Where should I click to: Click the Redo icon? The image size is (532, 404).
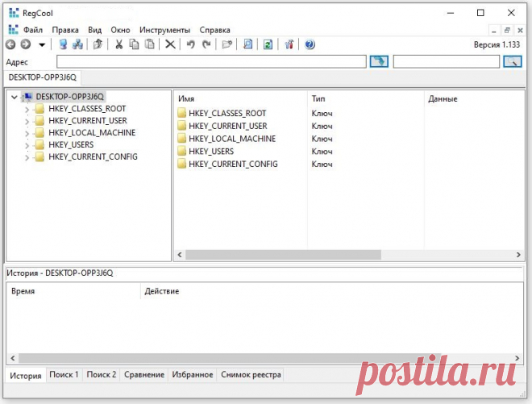[x=206, y=44]
